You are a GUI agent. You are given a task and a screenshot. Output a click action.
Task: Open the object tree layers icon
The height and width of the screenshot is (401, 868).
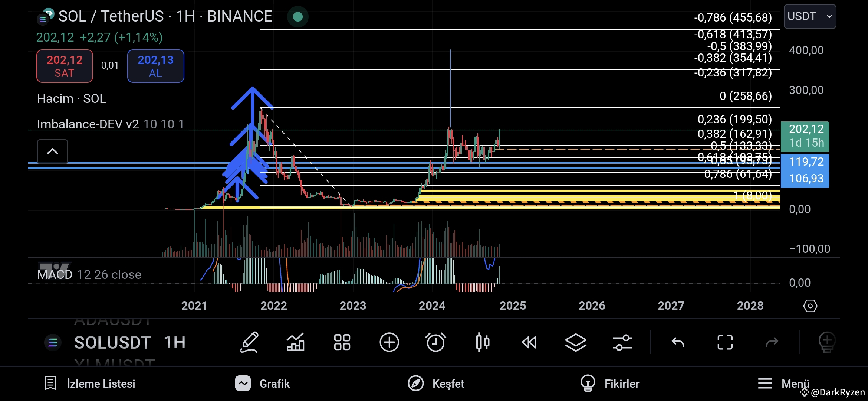576,342
